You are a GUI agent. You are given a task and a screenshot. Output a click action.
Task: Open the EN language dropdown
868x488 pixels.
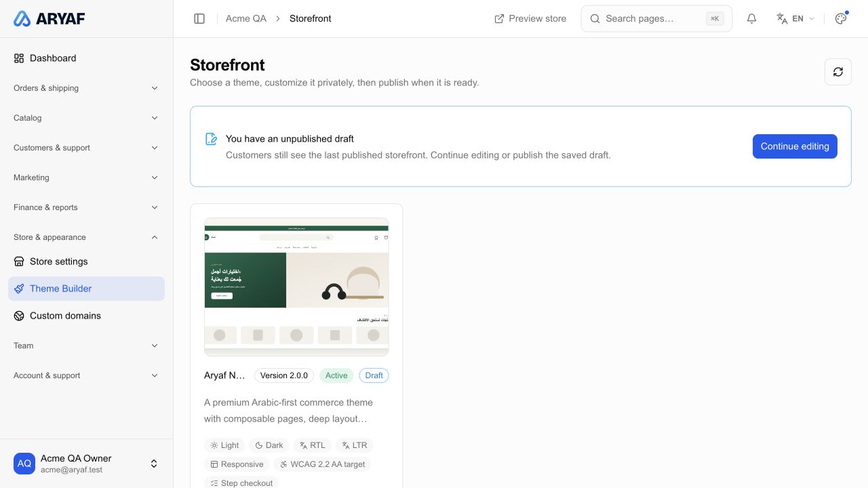795,18
